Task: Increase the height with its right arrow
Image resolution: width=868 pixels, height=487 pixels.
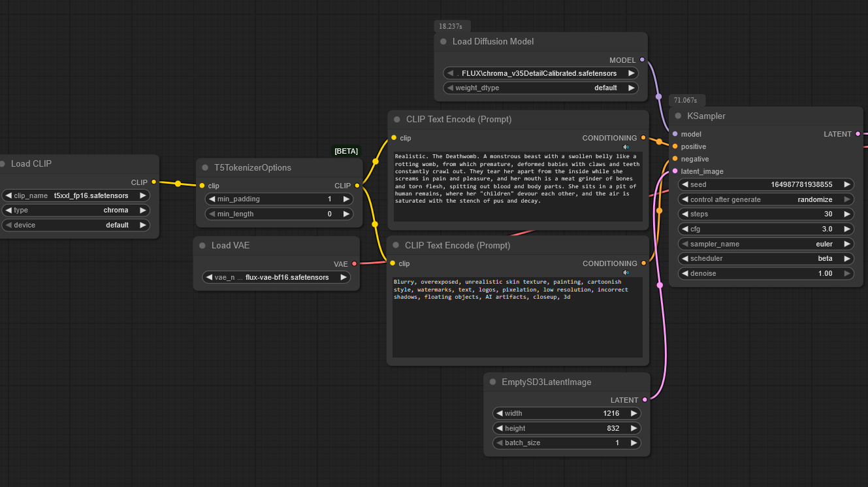Action: (634, 428)
